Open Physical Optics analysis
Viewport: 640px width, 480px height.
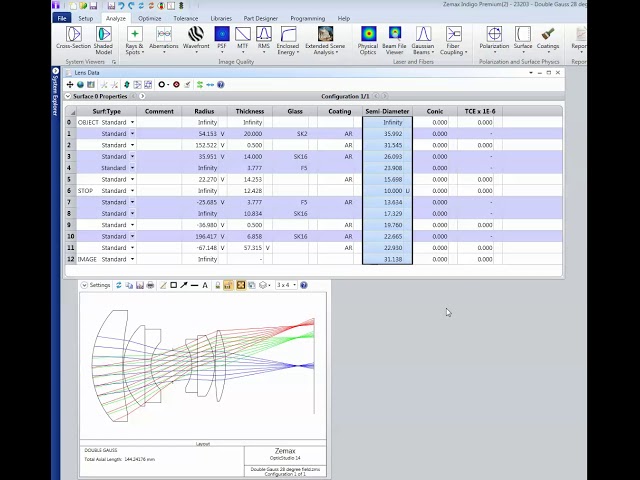[368, 40]
